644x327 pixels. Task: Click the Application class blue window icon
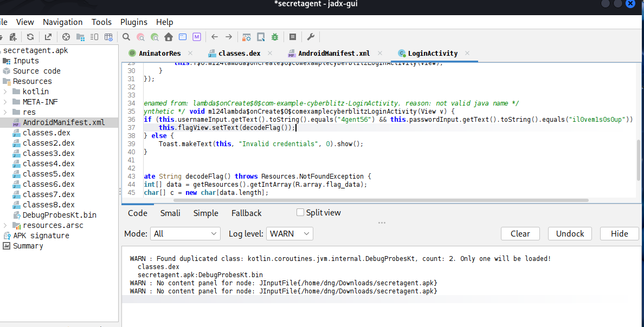183,37
